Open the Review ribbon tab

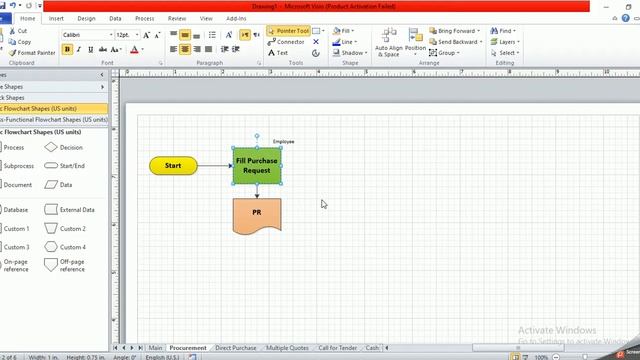point(177,18)
